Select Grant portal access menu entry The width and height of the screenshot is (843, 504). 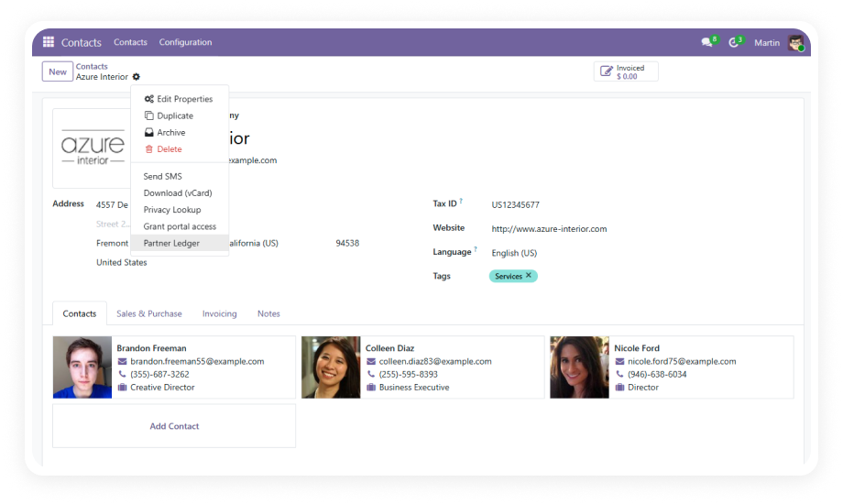pos(180,226)
